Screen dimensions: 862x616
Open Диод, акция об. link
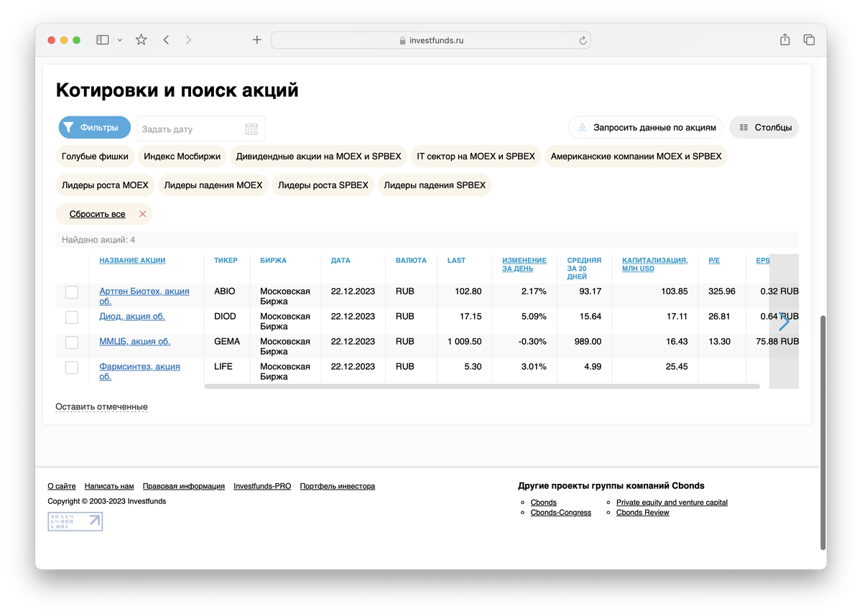[132, 317]
